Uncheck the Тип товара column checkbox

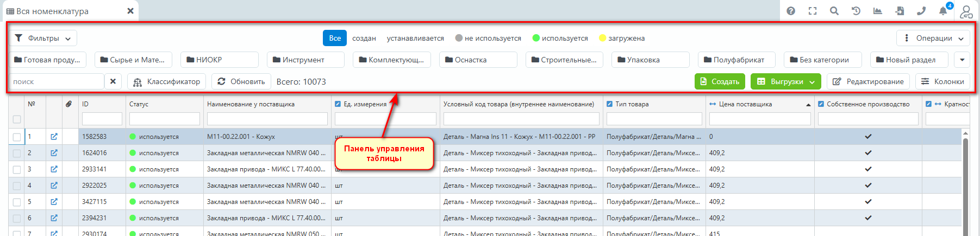[610, 104]
